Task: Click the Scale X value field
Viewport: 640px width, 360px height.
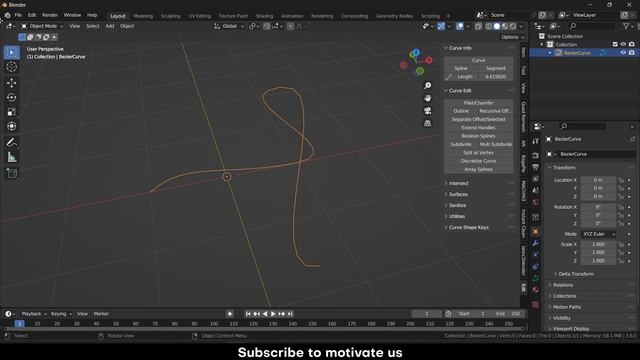Action: 598,244
